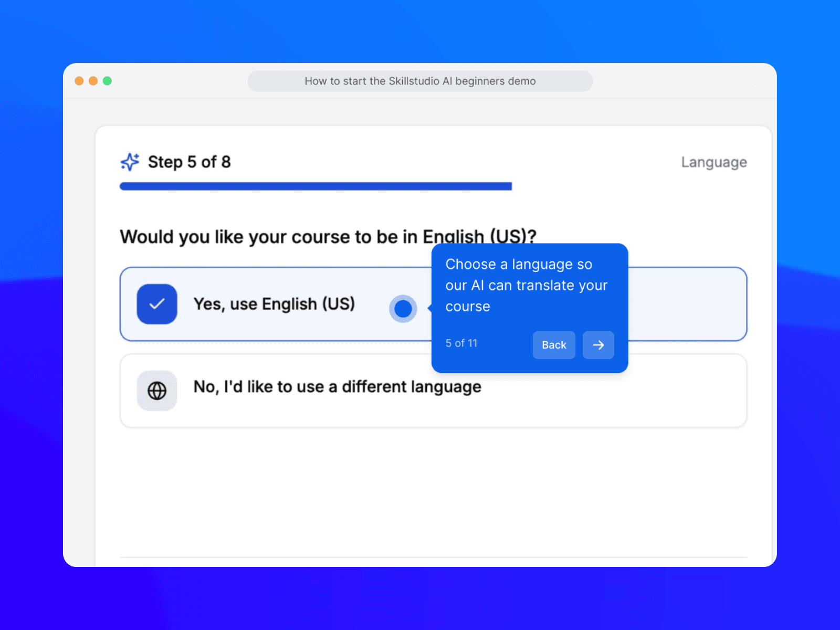This screenshot has width=840, height=630.
Task: Click the orange minimize window dot
Action: coord(93,81)
